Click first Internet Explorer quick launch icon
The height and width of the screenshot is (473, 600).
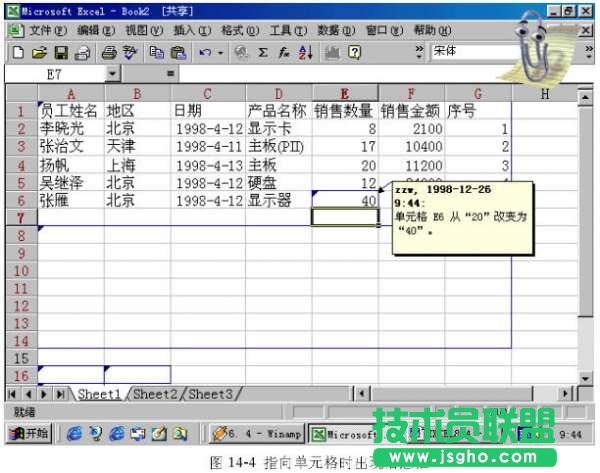click(x=74, y=434)
